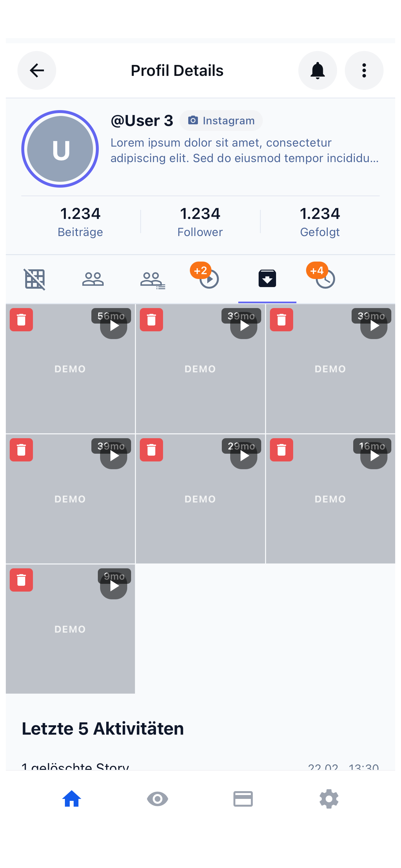
Task: Open settings via the gear icon
Action: (x=329, y=799)
